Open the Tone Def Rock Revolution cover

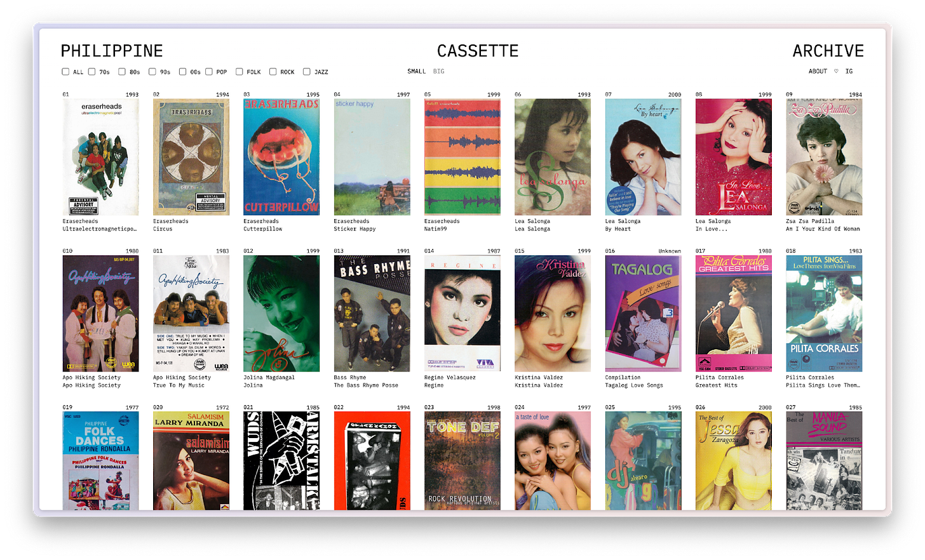click(x=462, y=461)
